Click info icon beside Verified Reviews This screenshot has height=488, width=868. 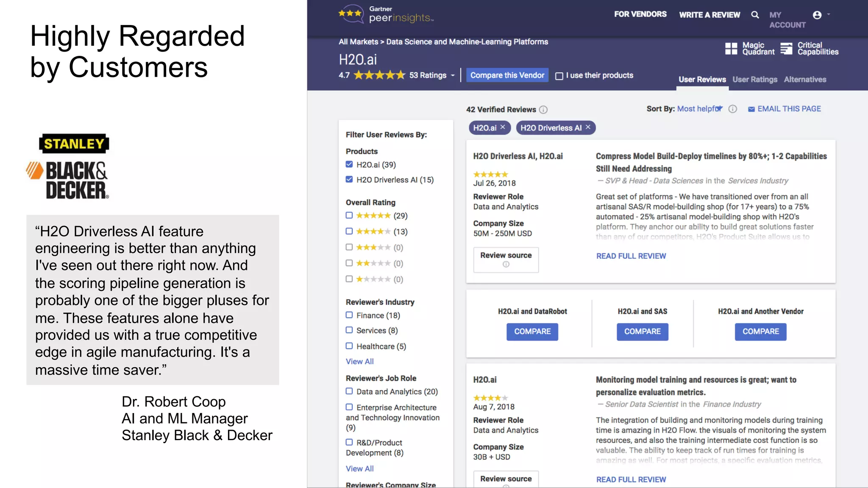[543, 110]
